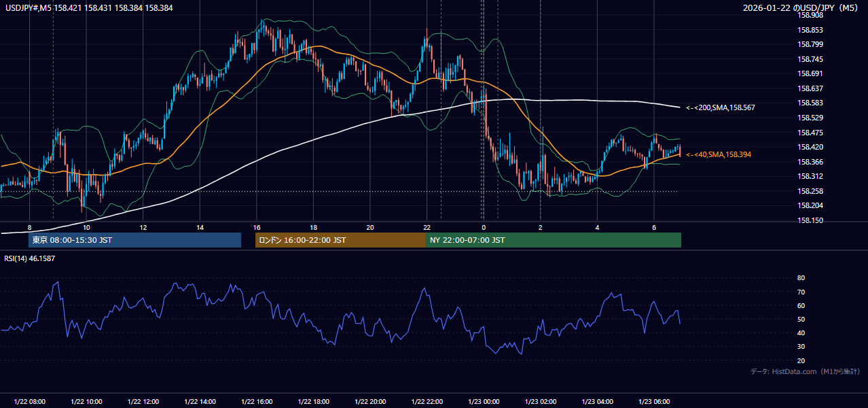Click bottom time label 1/22 16:00

point(257,402)
